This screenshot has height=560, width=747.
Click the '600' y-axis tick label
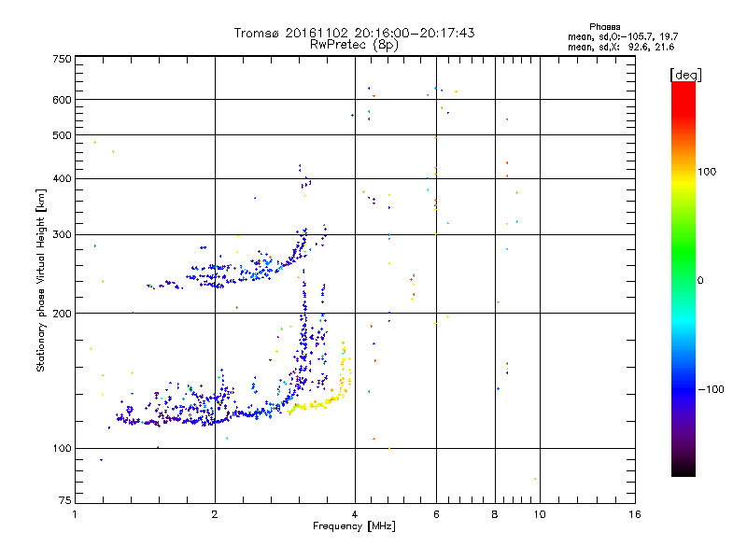pyautogui.click(x=62, y=100)
